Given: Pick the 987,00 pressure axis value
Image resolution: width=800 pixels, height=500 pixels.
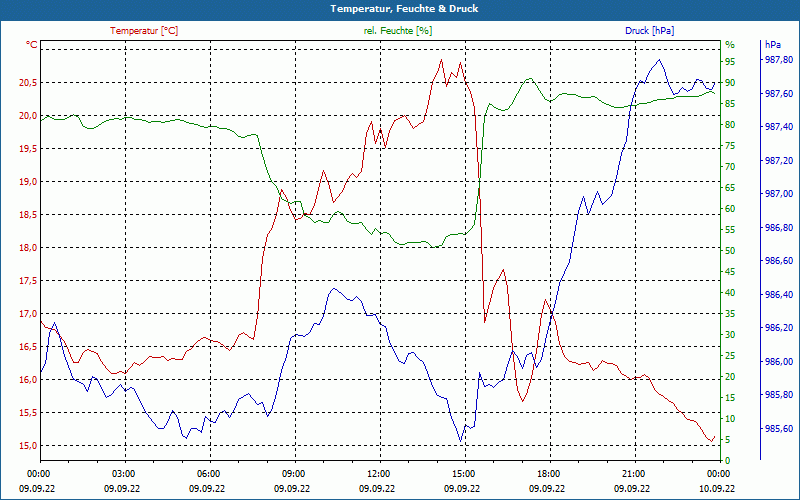Looking at the screenshot, I should click(x=780, y=194).
